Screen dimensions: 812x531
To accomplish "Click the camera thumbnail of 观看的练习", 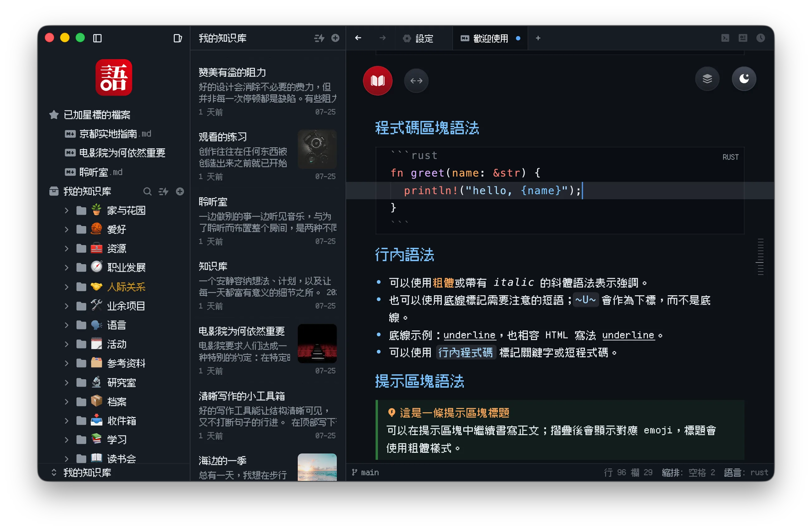I will pyautogui.click(x=317, y=149).
